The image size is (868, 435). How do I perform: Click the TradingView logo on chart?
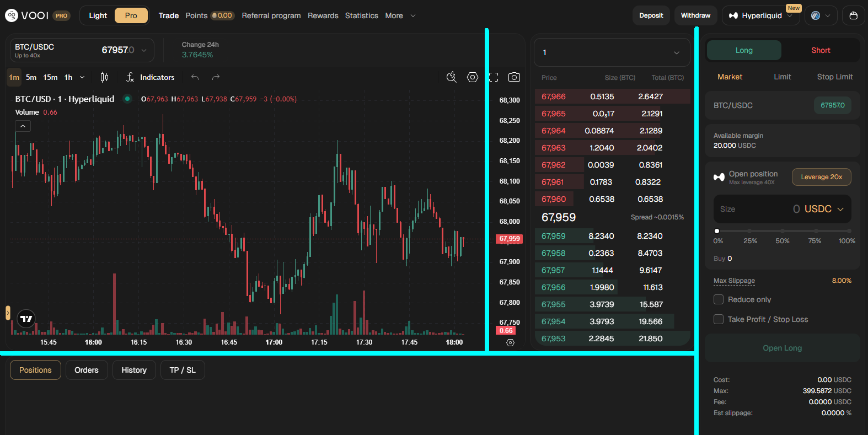point(26,319)
